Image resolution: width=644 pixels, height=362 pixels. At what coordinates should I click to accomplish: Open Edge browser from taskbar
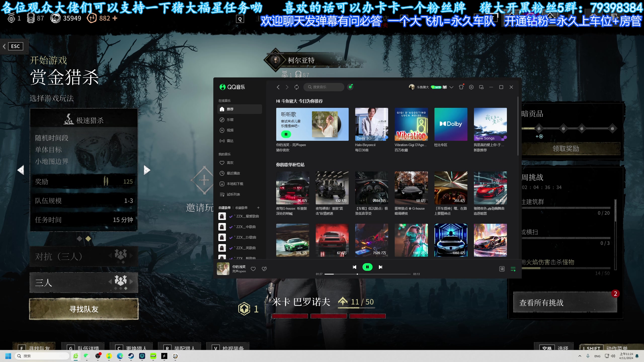tap(120, 356)
